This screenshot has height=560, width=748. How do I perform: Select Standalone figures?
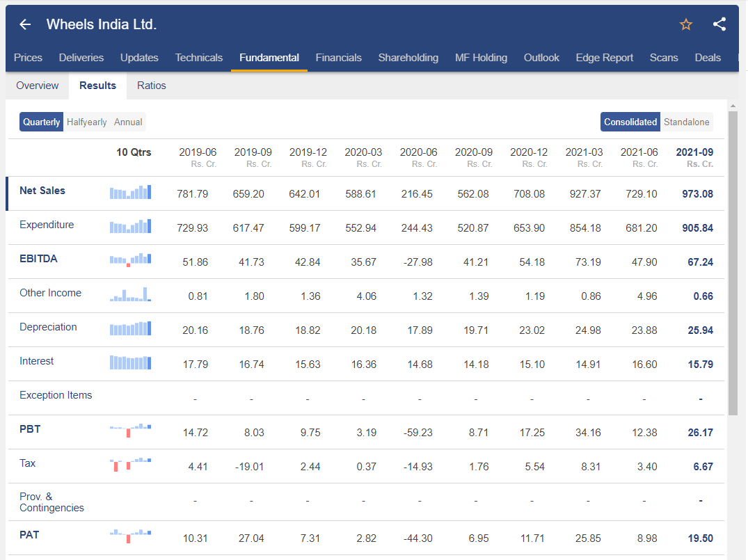(x=687, y=122)
